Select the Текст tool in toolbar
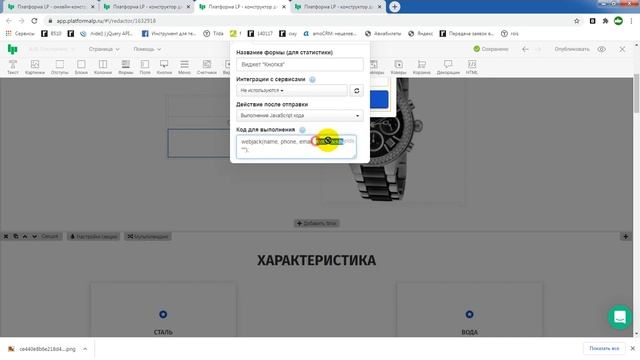The width and height of the screenshot is (640, 360). click(x=13, y=67)
